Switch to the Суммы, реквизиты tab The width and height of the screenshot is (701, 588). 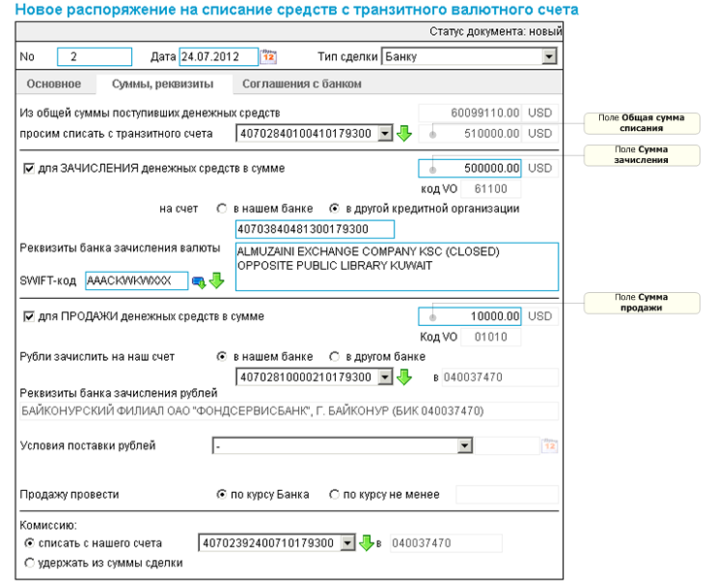[163, 84]
